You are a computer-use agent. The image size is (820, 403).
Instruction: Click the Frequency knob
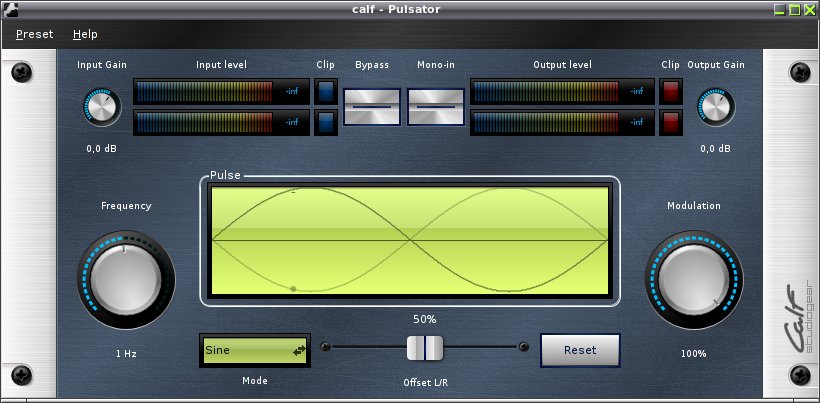(x=126, y=279)
